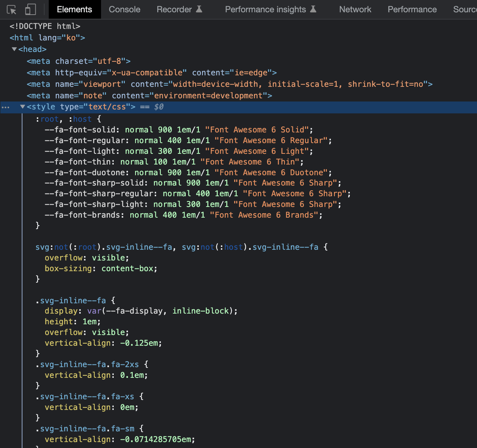This screenshot has width=477, height=448.
Task: Toggle the device toolbar icon
Action: (x=30, y=10)
